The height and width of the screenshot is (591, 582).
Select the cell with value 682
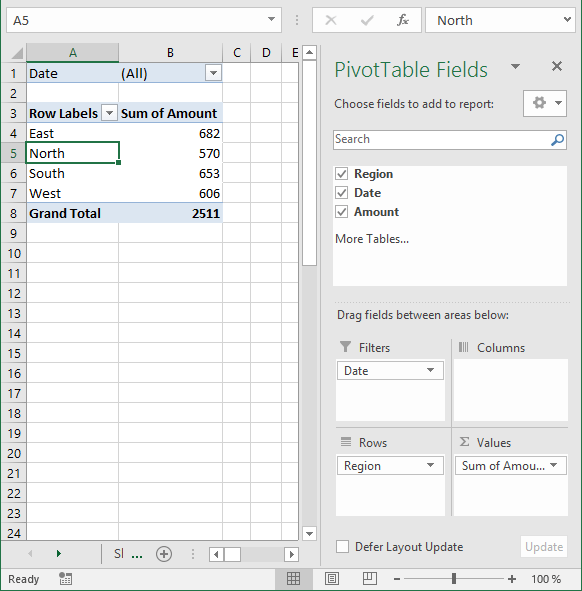[170, 133]
